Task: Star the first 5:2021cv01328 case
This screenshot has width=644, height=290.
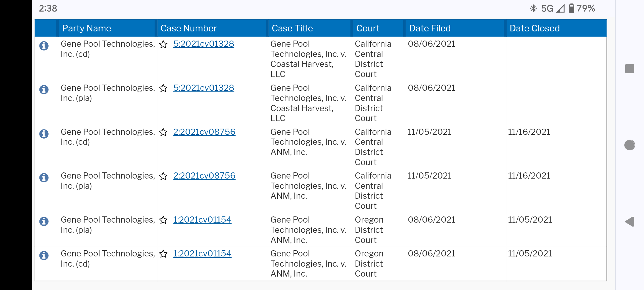Action: tap(163, 44)
